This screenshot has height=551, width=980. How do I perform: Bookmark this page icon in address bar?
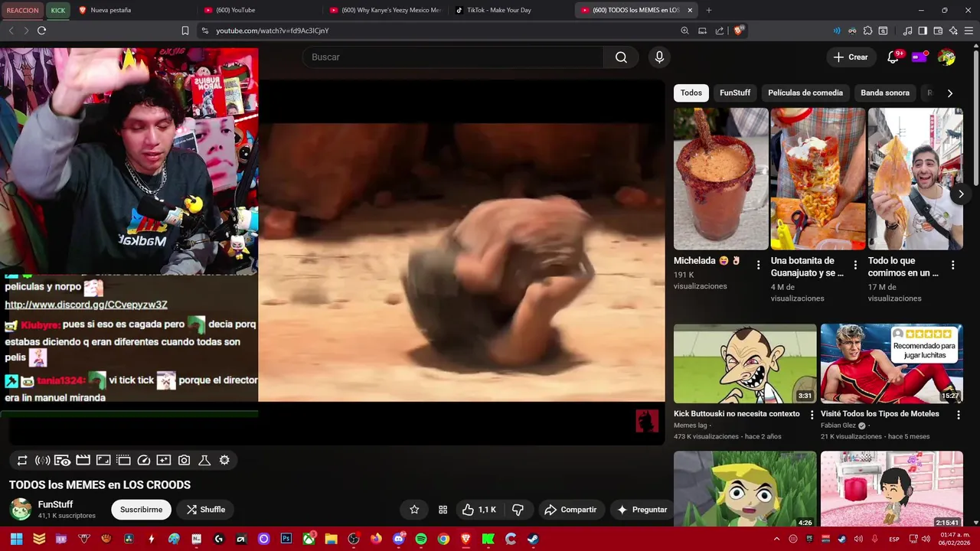coord(185,31)
